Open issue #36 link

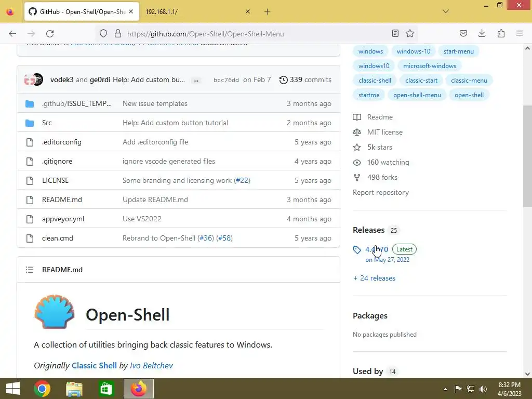[x=206, y=238]
